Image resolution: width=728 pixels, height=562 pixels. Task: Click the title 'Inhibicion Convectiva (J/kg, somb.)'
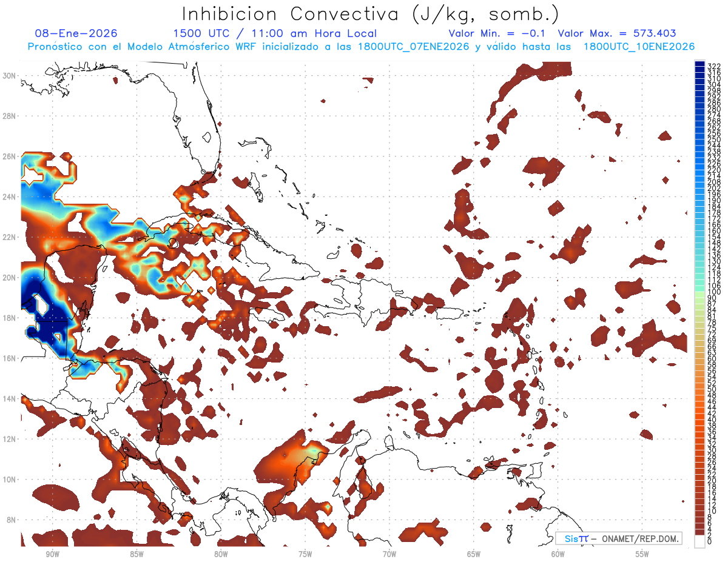(x=371, y=14)
